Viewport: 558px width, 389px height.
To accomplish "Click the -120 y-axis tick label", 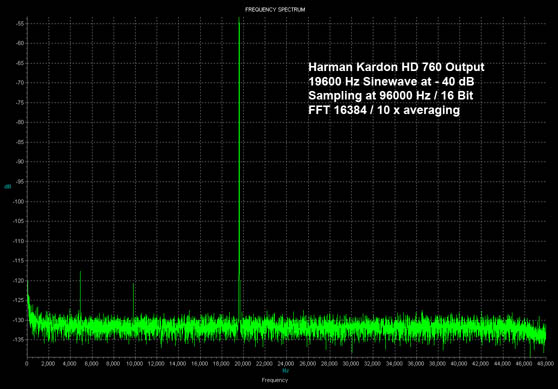I will 19,280.
